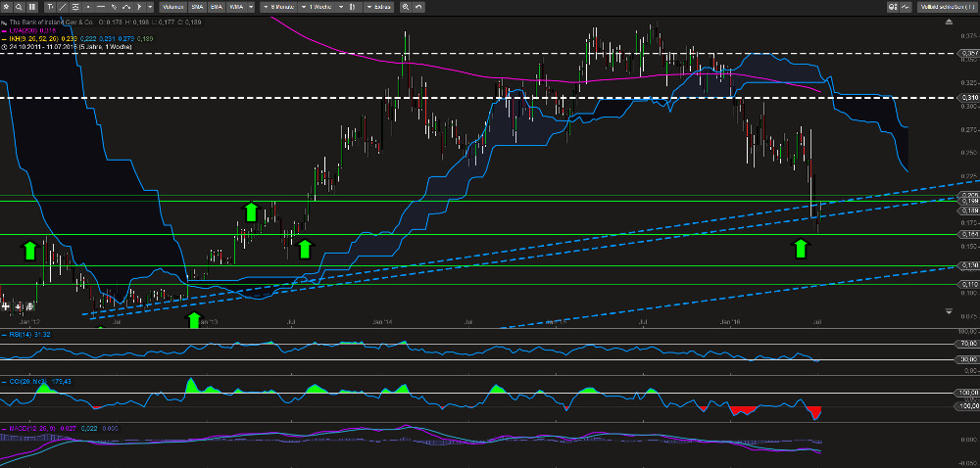Click the search magnifier icon
980x468 pixels.
(x=19, y=7)
